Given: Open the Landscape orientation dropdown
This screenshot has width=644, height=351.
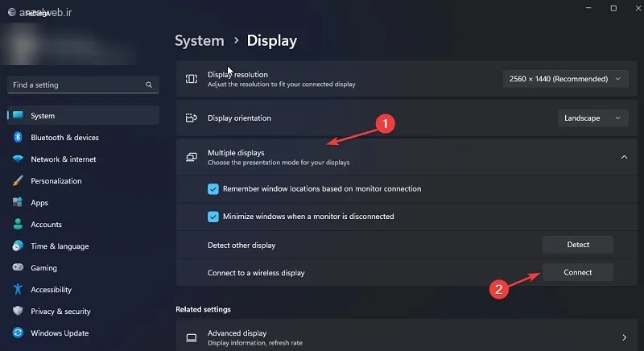Looking at the screenshot, I should [x=592, y=118].
